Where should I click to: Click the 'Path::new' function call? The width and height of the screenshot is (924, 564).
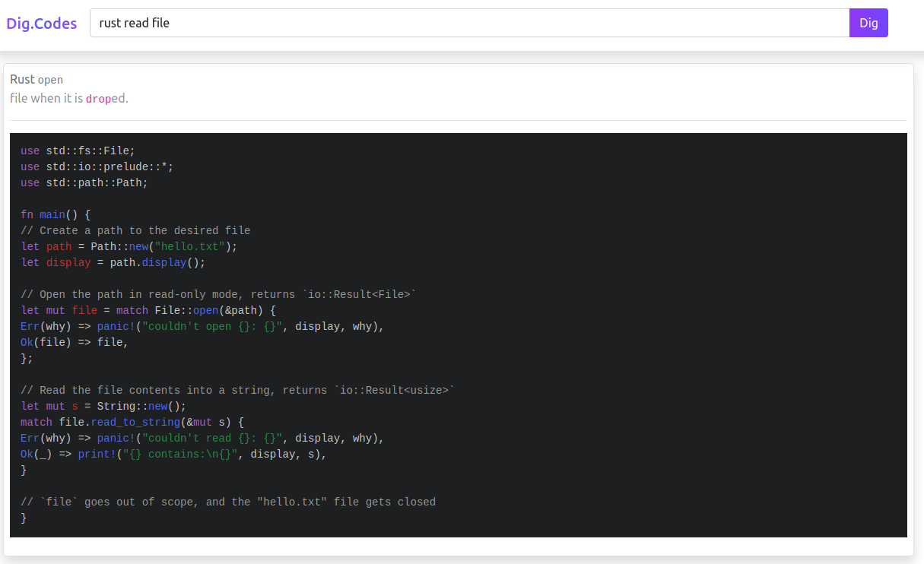point(122,246)
